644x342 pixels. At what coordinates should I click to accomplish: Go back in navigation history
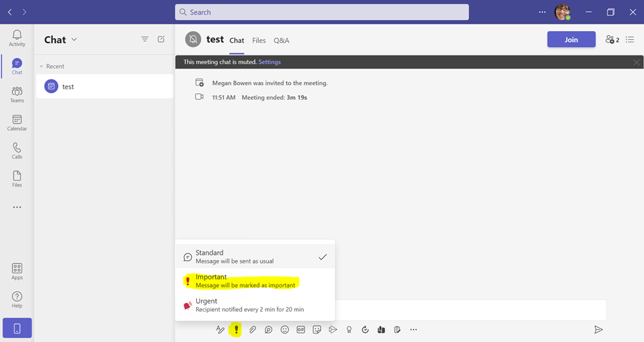10,12
